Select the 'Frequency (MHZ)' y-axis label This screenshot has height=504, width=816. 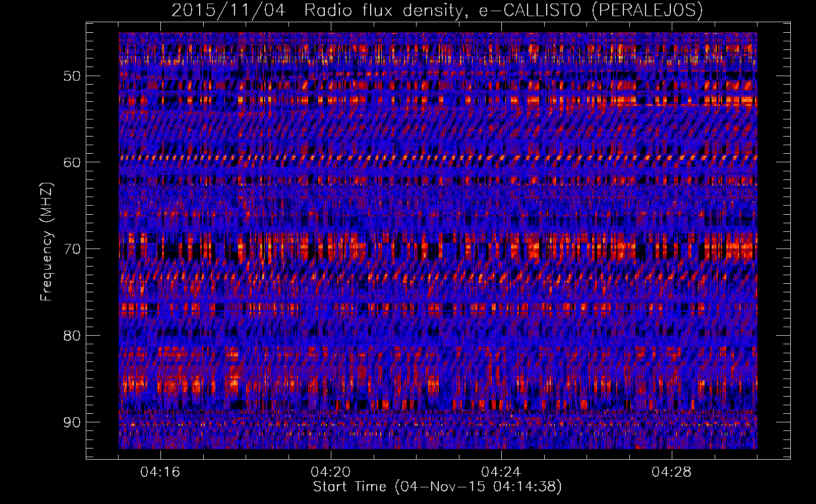click(46, 241)
